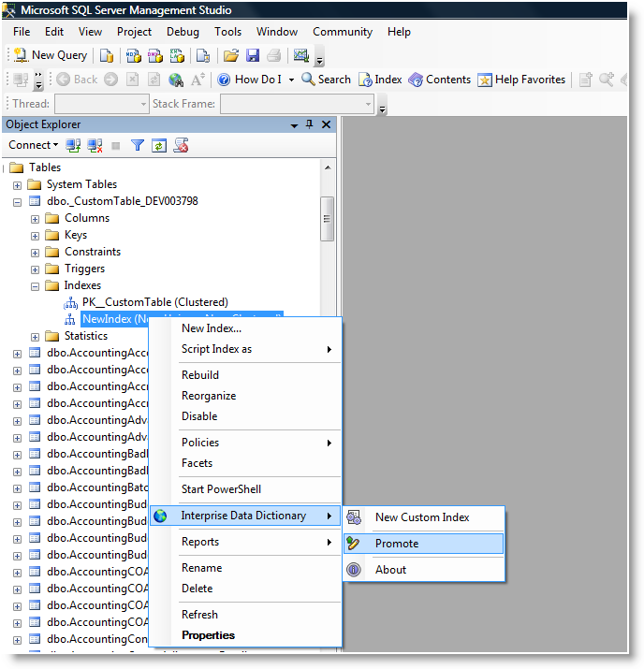
Task: Click the Help Favorites star icon
Action: [x=485, y=80]
